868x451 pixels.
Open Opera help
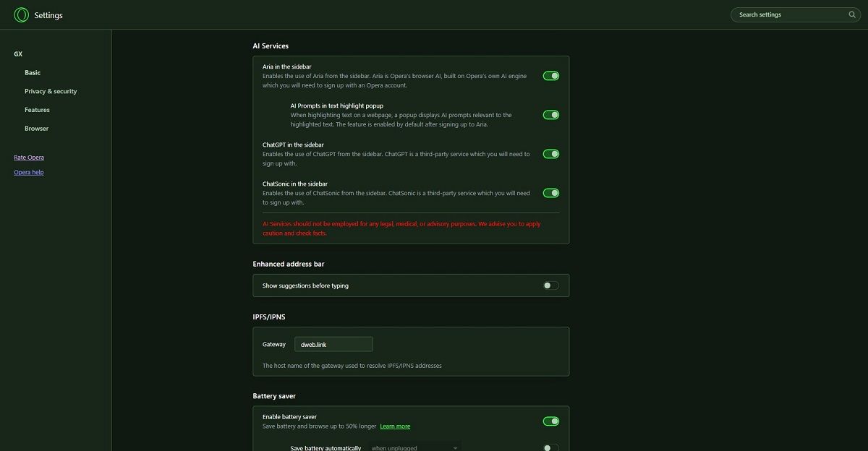point(28,172)
